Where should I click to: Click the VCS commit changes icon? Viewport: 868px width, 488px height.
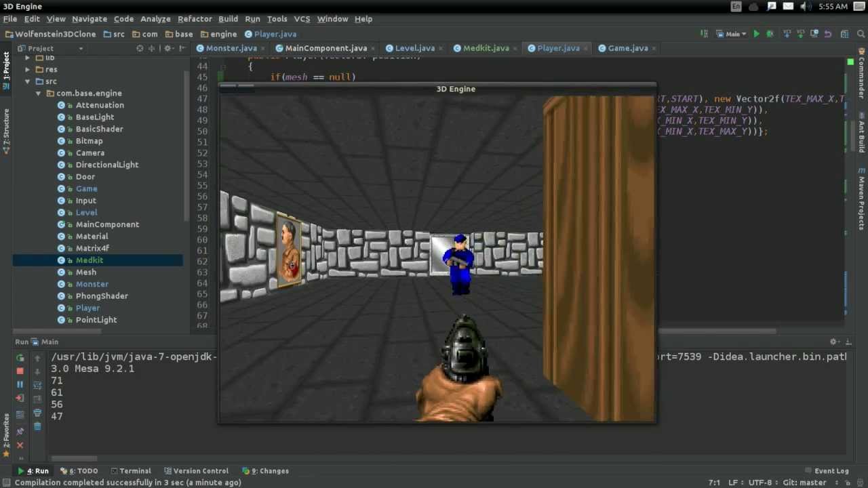pos(800,34)
